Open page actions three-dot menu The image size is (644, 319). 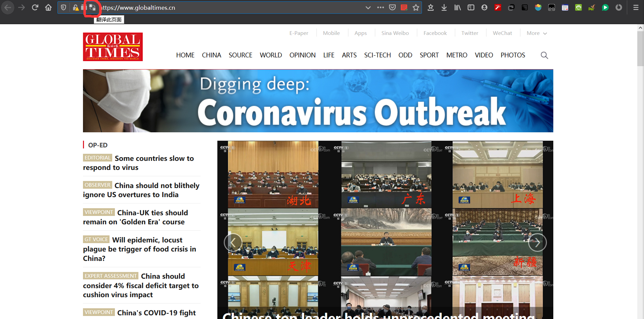pos(380,7)
